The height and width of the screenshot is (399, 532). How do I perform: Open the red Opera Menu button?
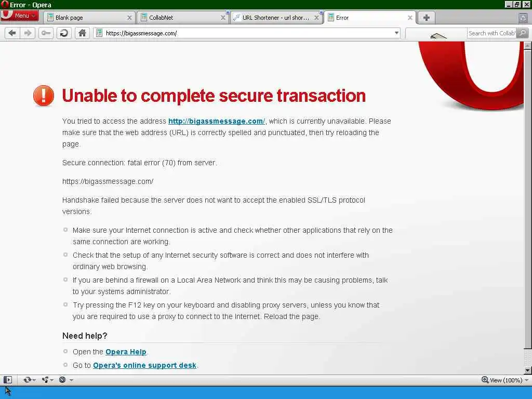point(19,16)
